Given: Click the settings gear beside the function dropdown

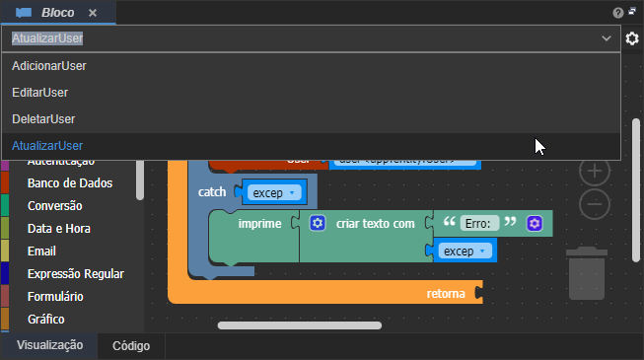Looking at the screenshot, I should 632,38.
